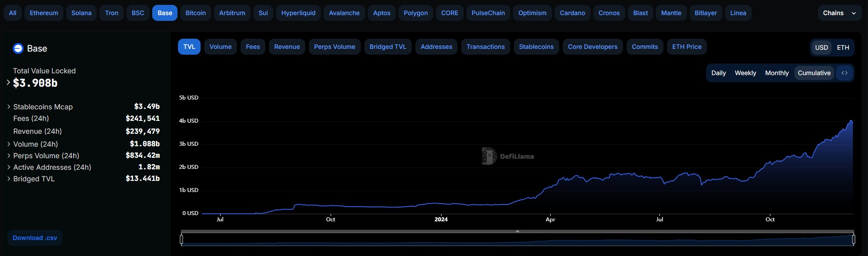Switch to Cronos chain
This screenshot has height=256, width=868.
pyautogui.click(x=609, y=13)
